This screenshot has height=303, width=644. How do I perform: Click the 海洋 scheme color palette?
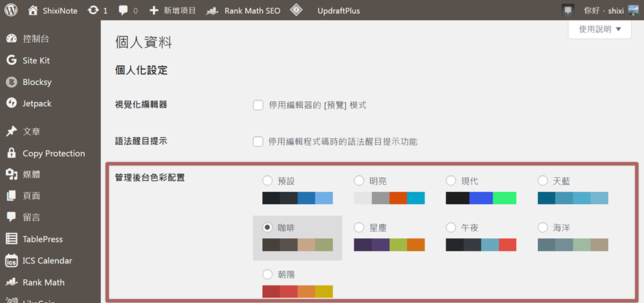pos(573,245)
